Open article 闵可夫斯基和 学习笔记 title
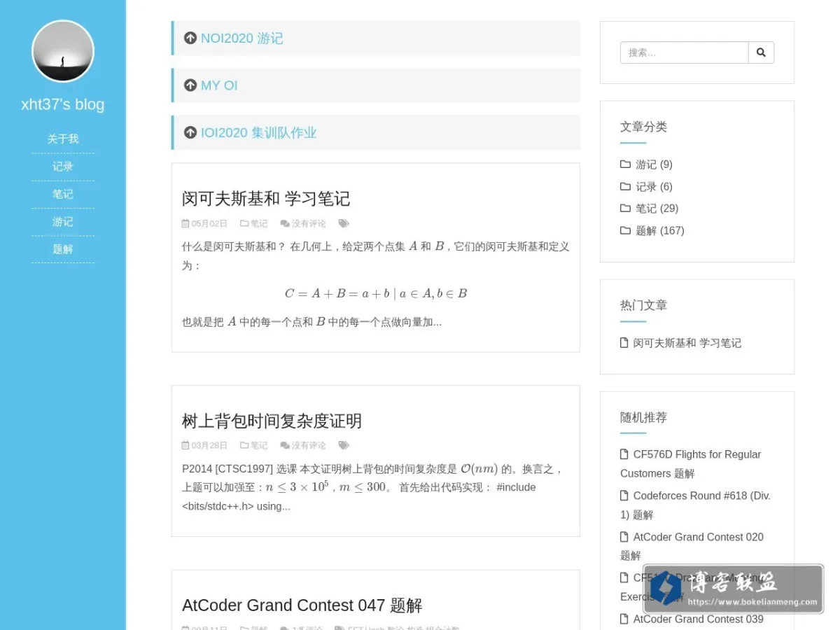This screenshot has height=630, width=840. (x=266, y=199)
